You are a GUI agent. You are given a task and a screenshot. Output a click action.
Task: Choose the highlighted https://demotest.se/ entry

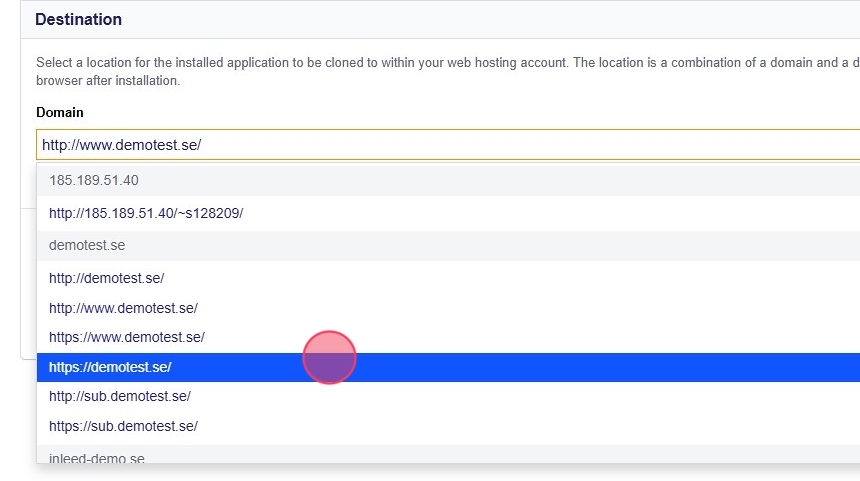click(110, 367)
